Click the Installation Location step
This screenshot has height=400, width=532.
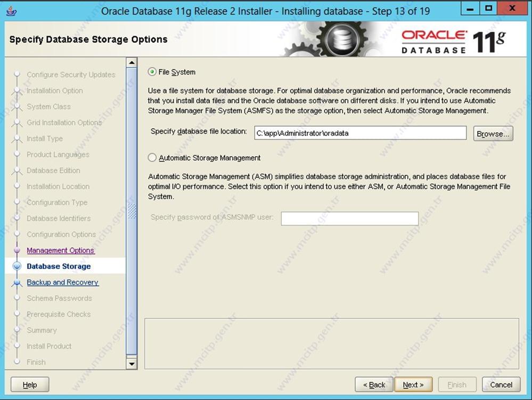(x=58, y=186)
